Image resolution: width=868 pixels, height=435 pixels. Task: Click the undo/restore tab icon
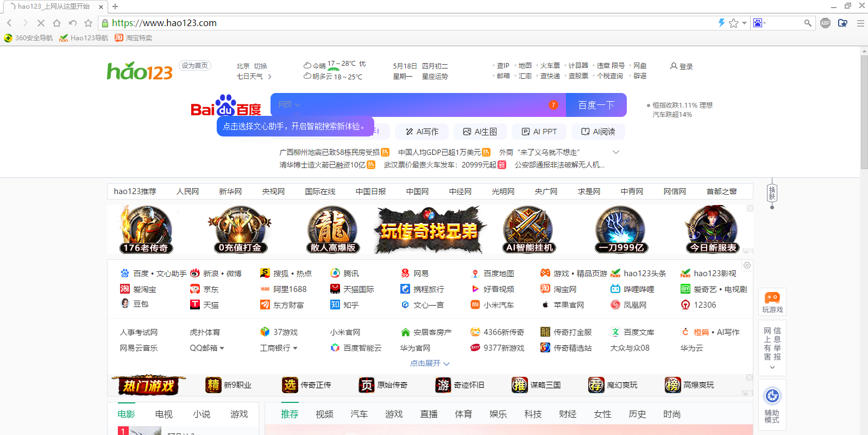72,23
